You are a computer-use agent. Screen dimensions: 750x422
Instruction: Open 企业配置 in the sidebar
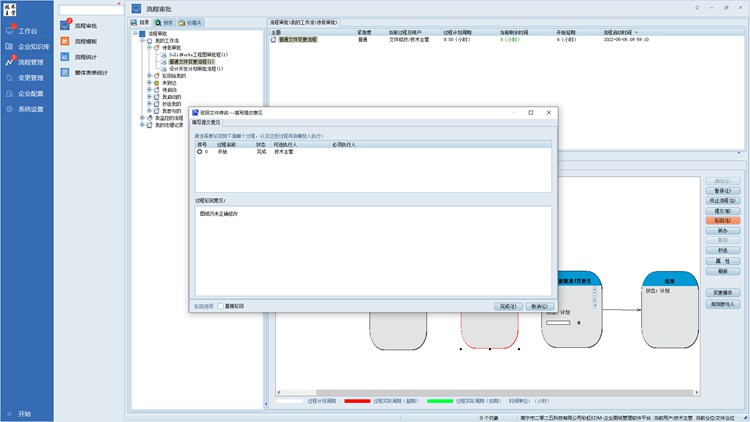click(x=30, y=93)
